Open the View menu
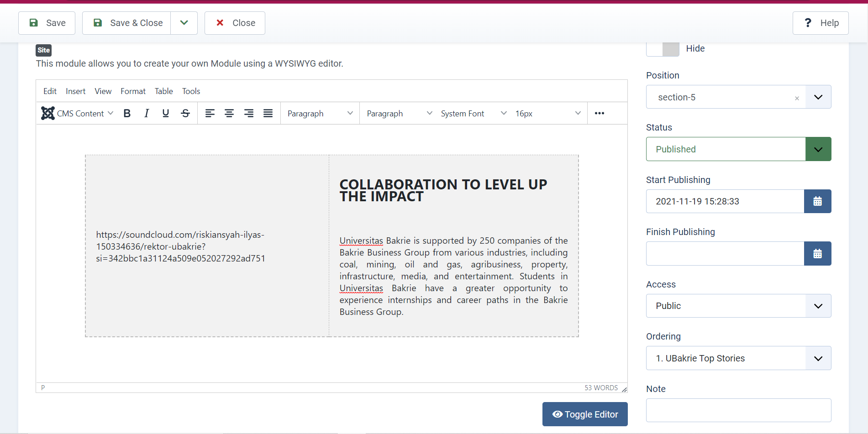The image size is (868, 434). pos(103,91)
